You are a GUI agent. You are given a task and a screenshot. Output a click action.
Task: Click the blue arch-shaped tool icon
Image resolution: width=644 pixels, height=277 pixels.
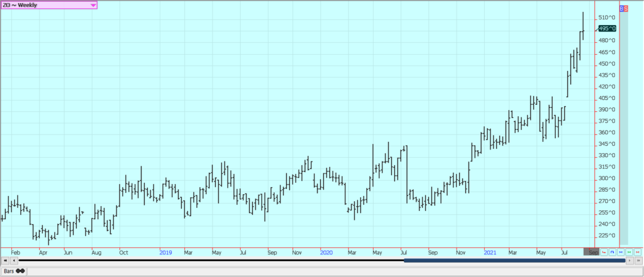point(613,252)
